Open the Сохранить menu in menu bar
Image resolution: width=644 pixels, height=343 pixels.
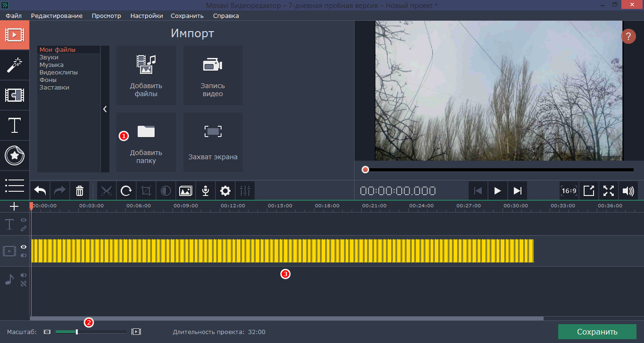point(187,16)
